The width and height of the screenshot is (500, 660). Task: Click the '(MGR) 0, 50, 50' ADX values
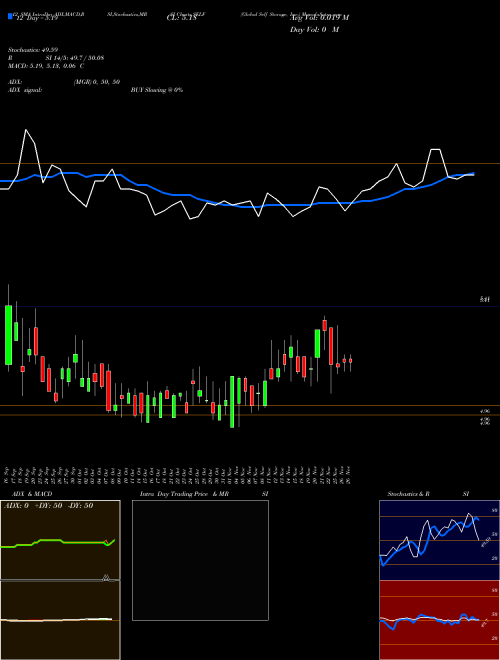pyautogui.click(x=97, y=82)
